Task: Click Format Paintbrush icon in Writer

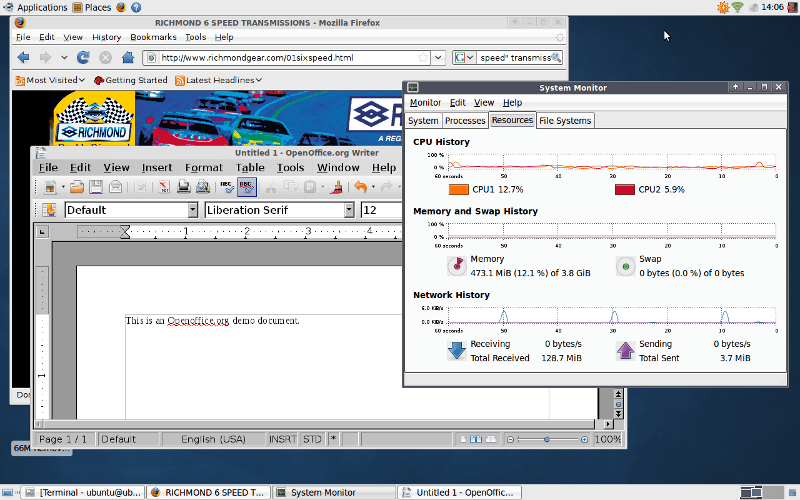Action: [337, 187]
